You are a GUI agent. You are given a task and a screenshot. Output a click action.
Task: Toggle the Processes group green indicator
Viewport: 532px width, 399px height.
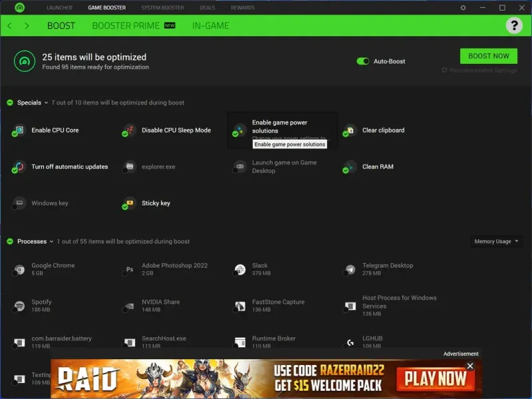(x=10, y=241)
